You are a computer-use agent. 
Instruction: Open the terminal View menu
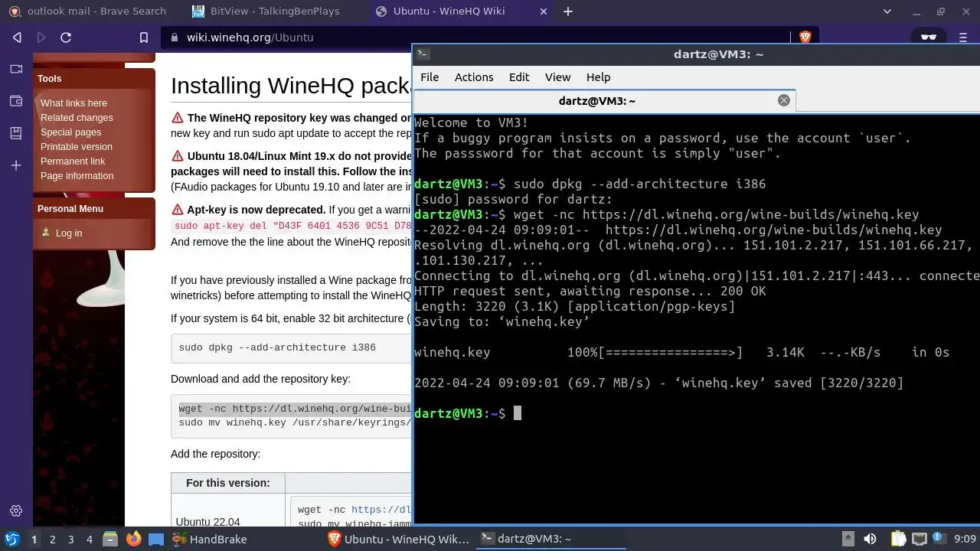point(557,77)
